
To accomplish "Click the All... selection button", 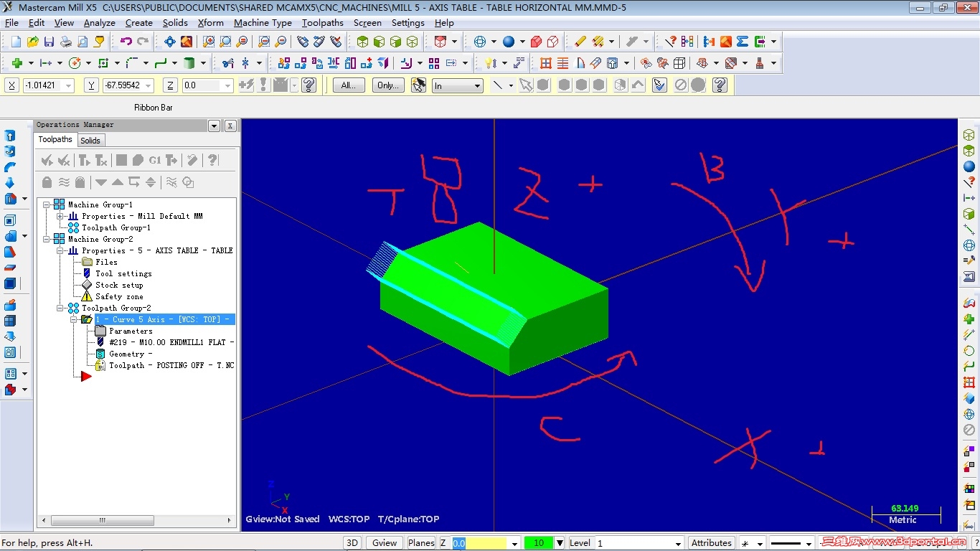I will click(349, 85).
